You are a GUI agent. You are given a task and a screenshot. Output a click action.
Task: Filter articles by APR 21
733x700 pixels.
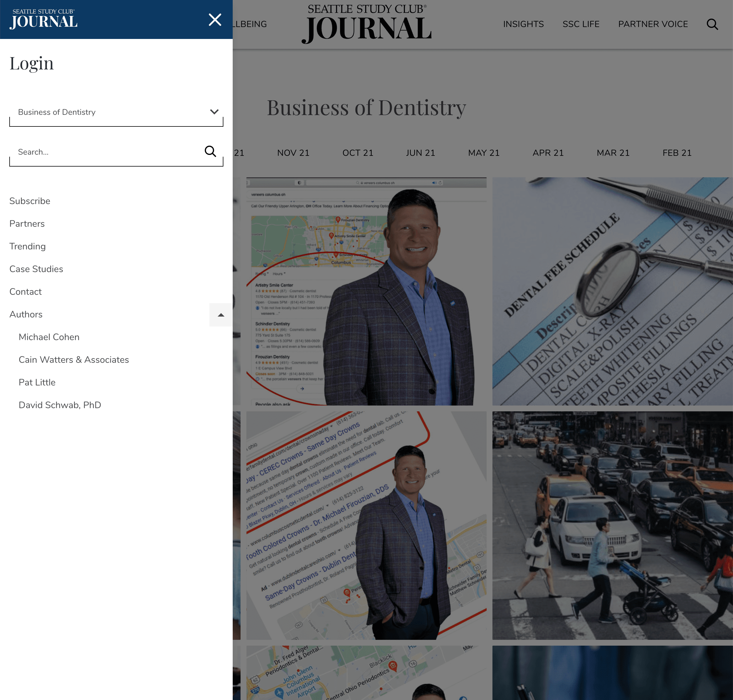[x=548, y=153]
